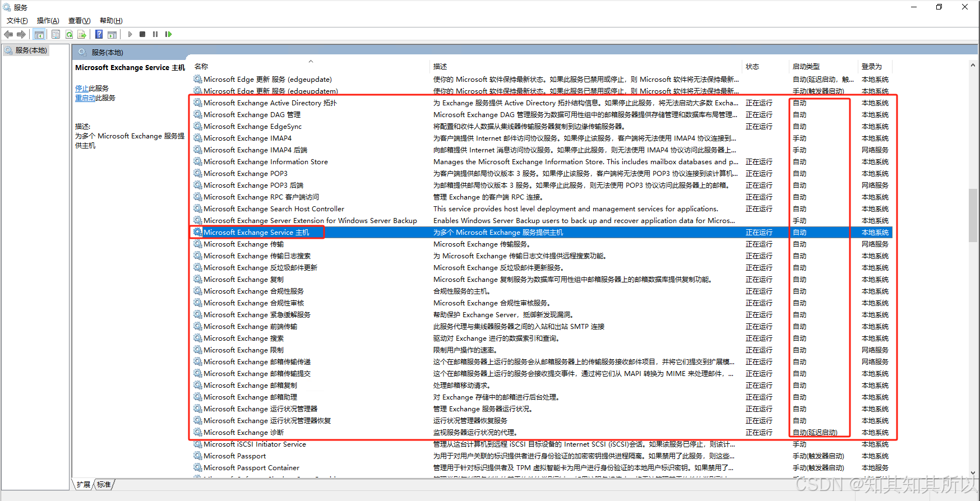Select Microsoft Exchange 邮箱助理 service
The image size is (980, 501).
click(250, 397)
